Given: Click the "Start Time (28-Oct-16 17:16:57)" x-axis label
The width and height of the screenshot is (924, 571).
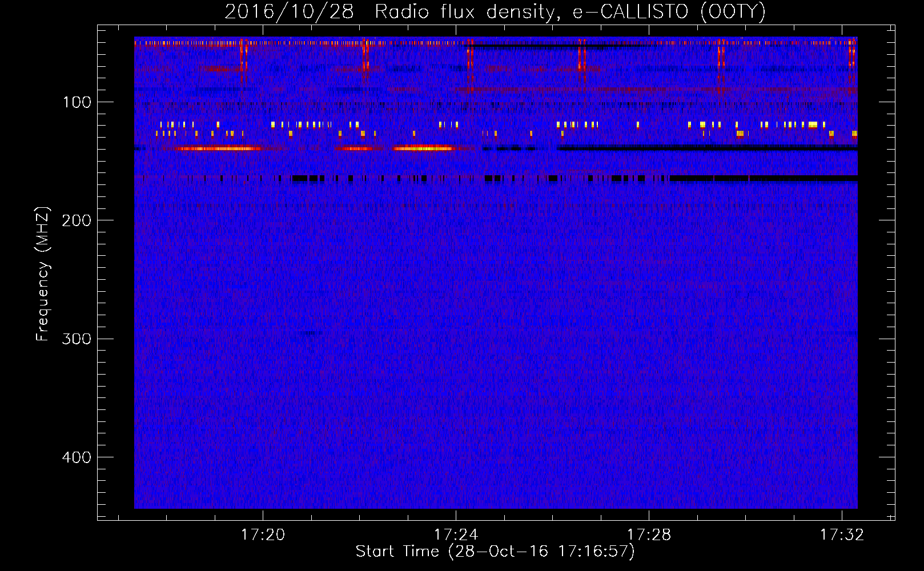Looking at the screenshot, I should (495, 552).
